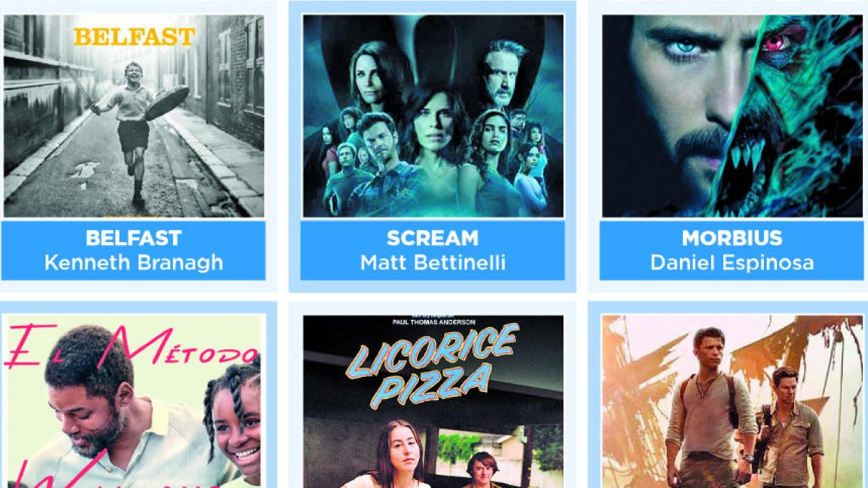The width and height of the screenshot is (868, 488).
Task: Open the Licorice Pizza poster
Action: coord(433,401)
